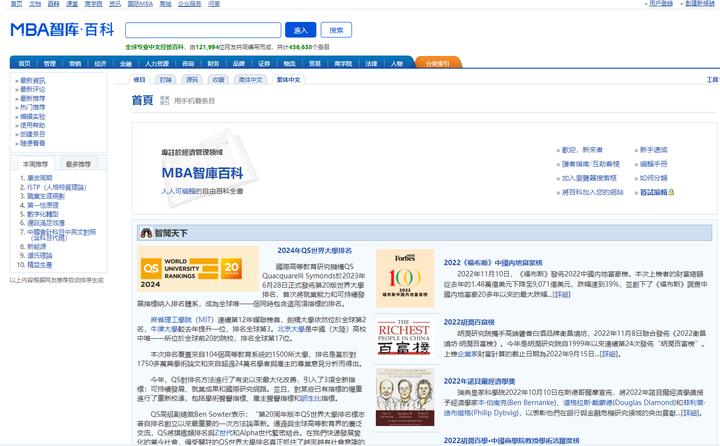
Task: Switch to the 最多推荐 sidebar tab
Action: click(x=78, y=164)
